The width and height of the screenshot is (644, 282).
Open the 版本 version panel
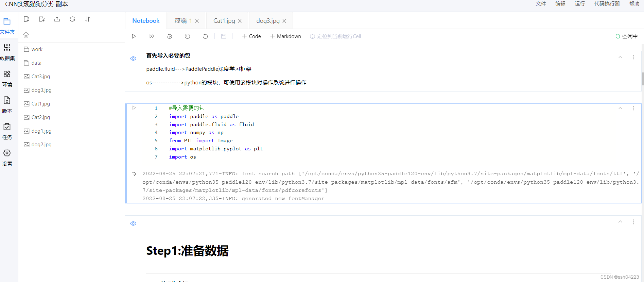pos(7,105)
